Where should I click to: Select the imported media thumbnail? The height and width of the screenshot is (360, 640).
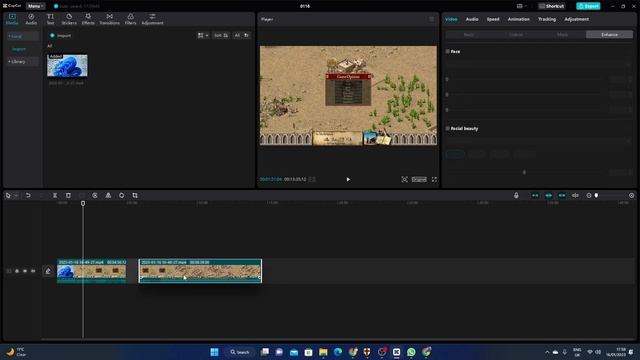(x=67, y=65)
